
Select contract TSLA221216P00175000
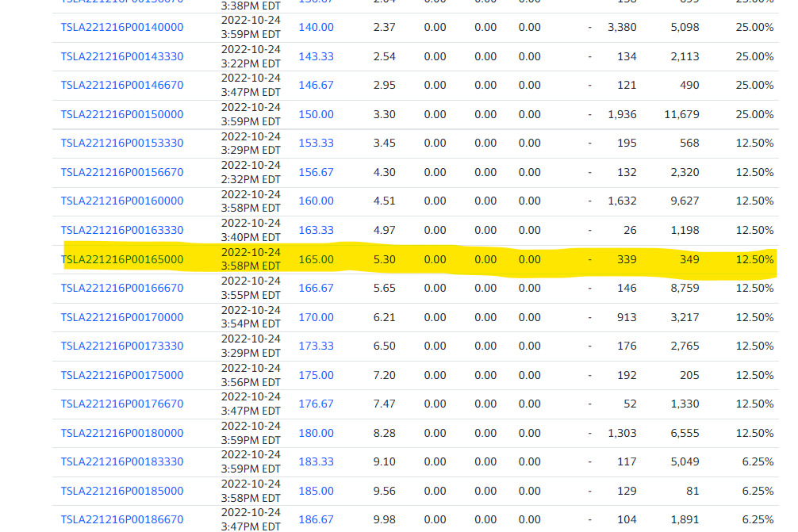point(122,375)
